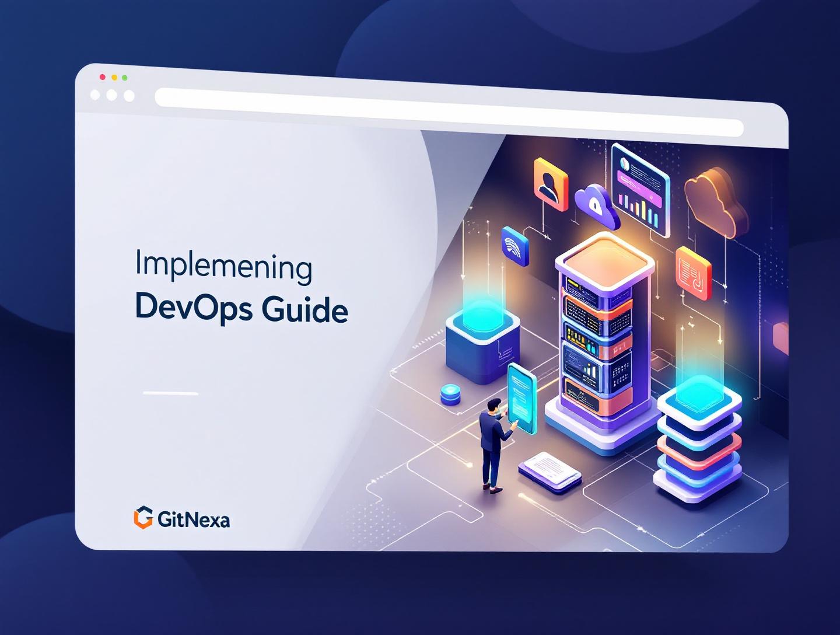Click the floating tablet screen

tap(522, 398)
